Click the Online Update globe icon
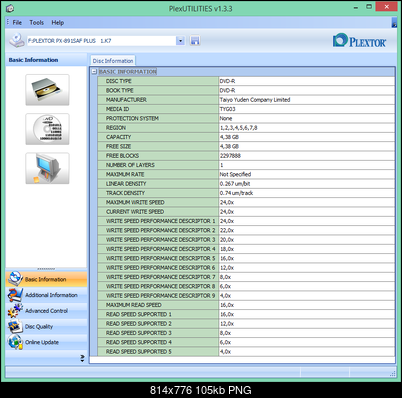The width and height of the screenshot is (402, 398). click(x=15, y=342)
